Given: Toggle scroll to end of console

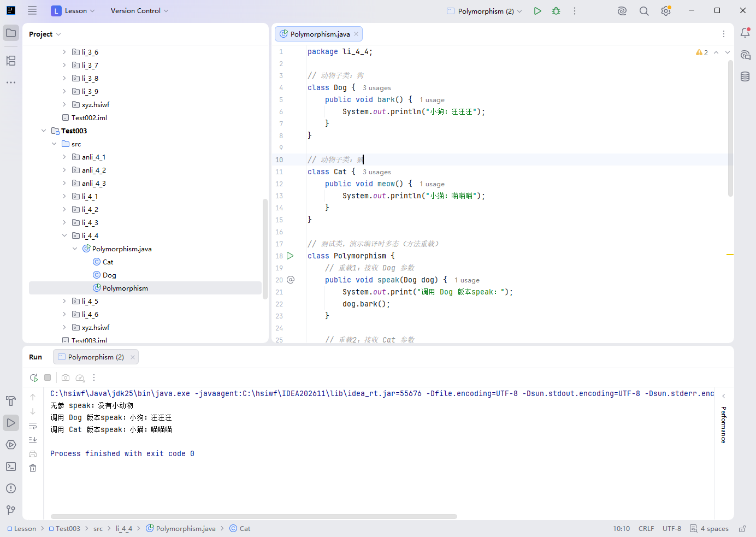Looking at the screenshot, I should point(33,439).
